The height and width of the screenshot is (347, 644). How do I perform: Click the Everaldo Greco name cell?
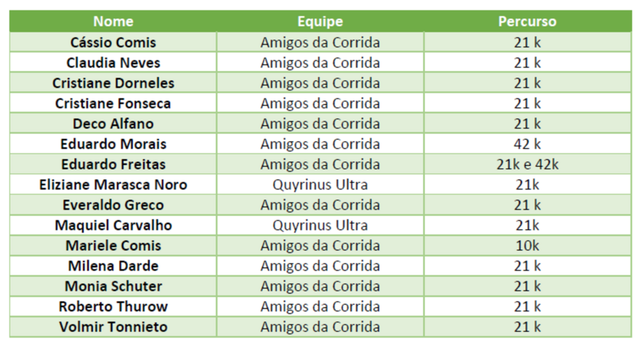pyautogui.click(x=113, y=205)
